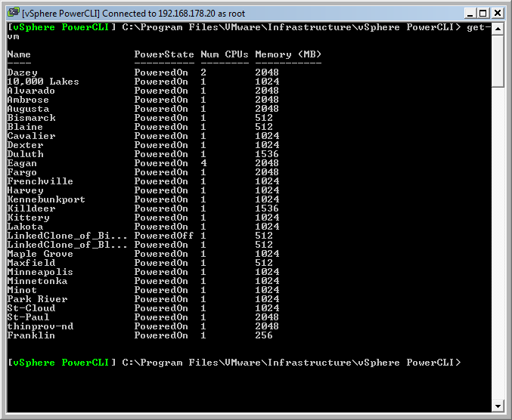Select the VM name 'Kennebunkport'

click(46, 199)
